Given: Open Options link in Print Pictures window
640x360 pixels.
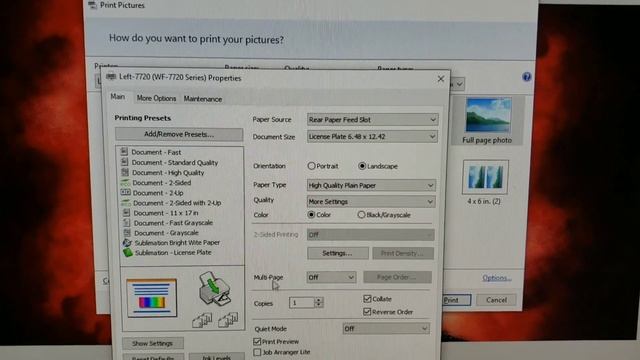Looking at the screenshot, I should tap(497, 278).
